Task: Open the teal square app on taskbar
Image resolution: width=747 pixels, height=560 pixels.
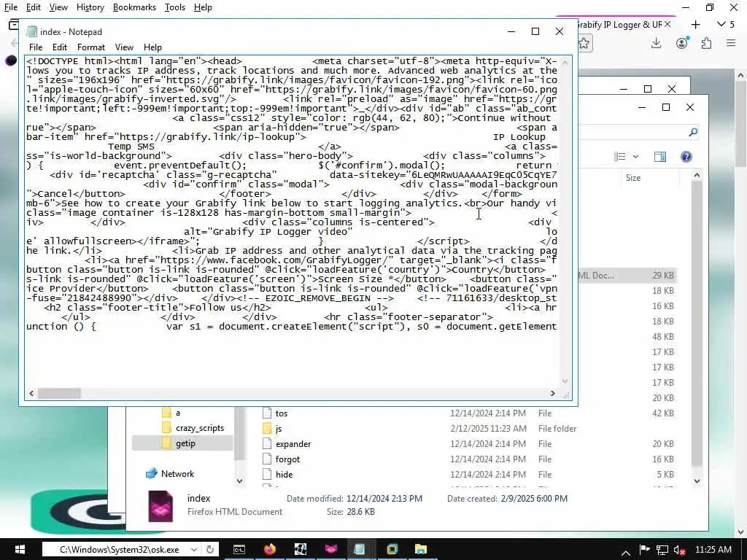Action: click(392, 550)
